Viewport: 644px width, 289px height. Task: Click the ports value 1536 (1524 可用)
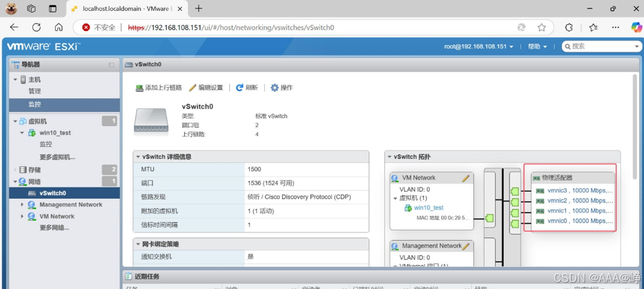[271, 183]
